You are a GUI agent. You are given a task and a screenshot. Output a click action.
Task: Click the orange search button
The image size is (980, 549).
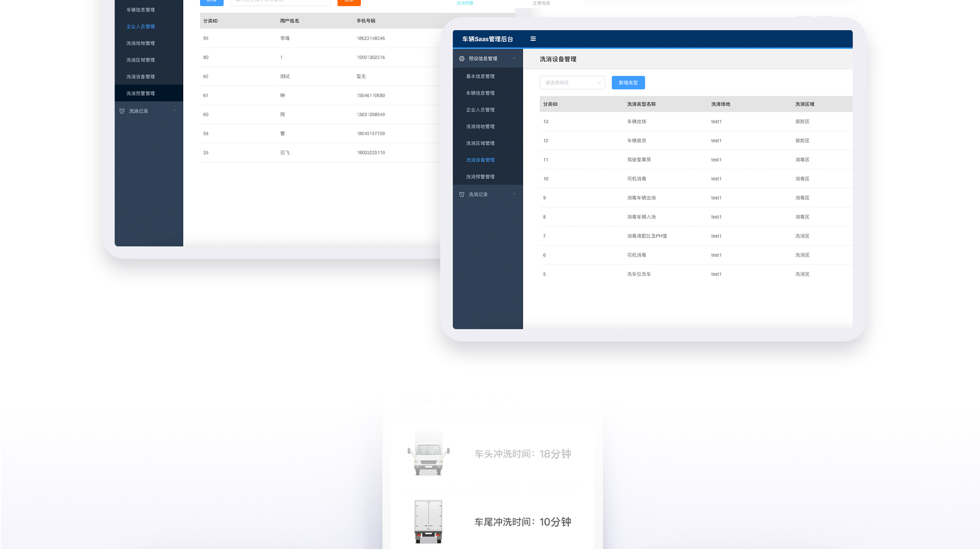pos(349,2)
